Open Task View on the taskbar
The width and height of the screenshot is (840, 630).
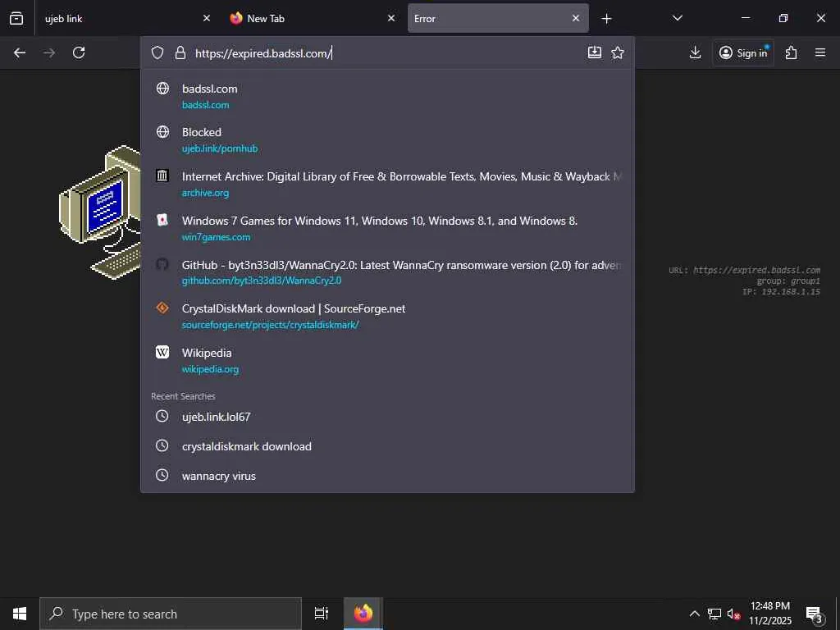[322, 614]
